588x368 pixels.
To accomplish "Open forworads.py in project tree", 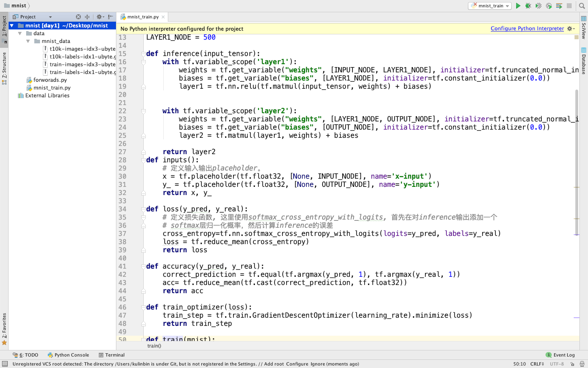I will tap(47, 80).
